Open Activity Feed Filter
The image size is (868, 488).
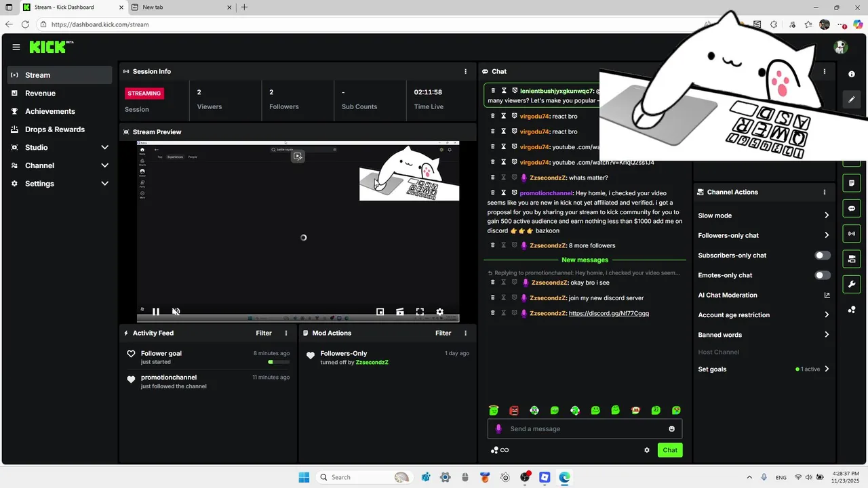point(264,333)
